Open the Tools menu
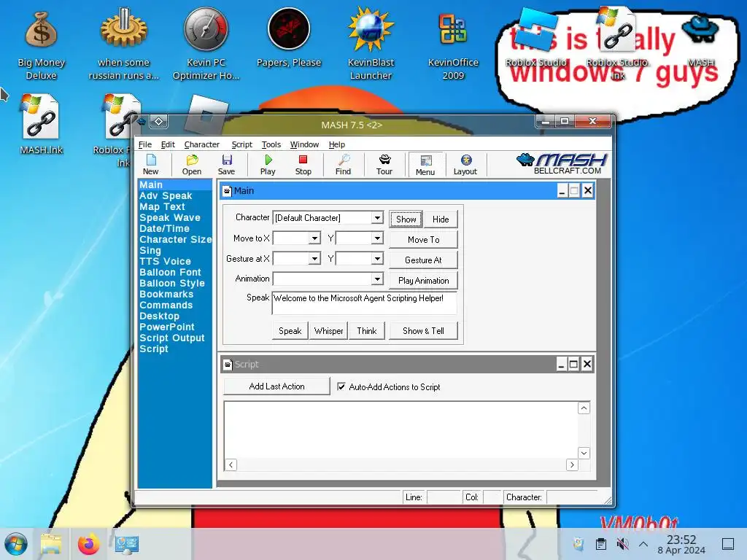This screenshot has width=747, height=560. 271,144
